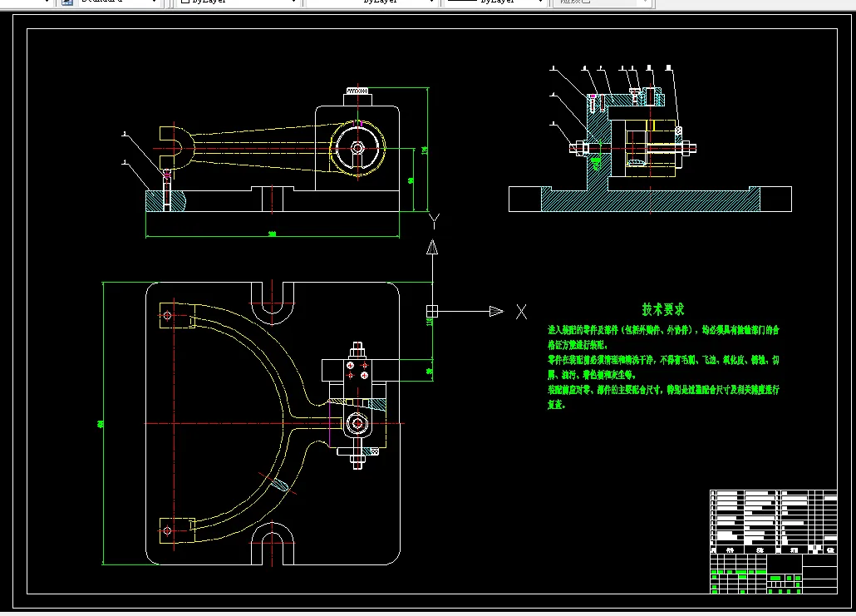The height and width of the screenshot is (616, 856).
Task: Select the bottom U-slot in the plan view
Action: [273, 545]
